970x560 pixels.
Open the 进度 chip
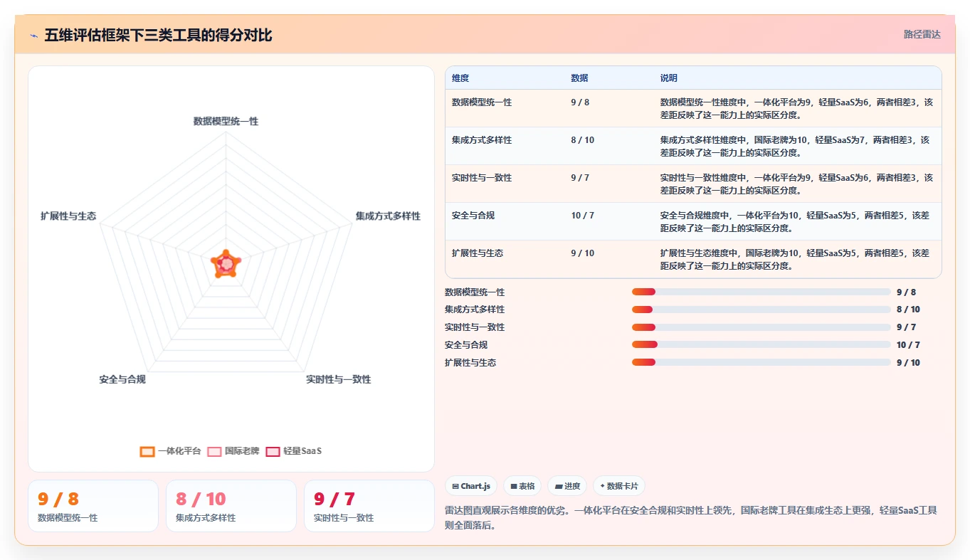567,486
